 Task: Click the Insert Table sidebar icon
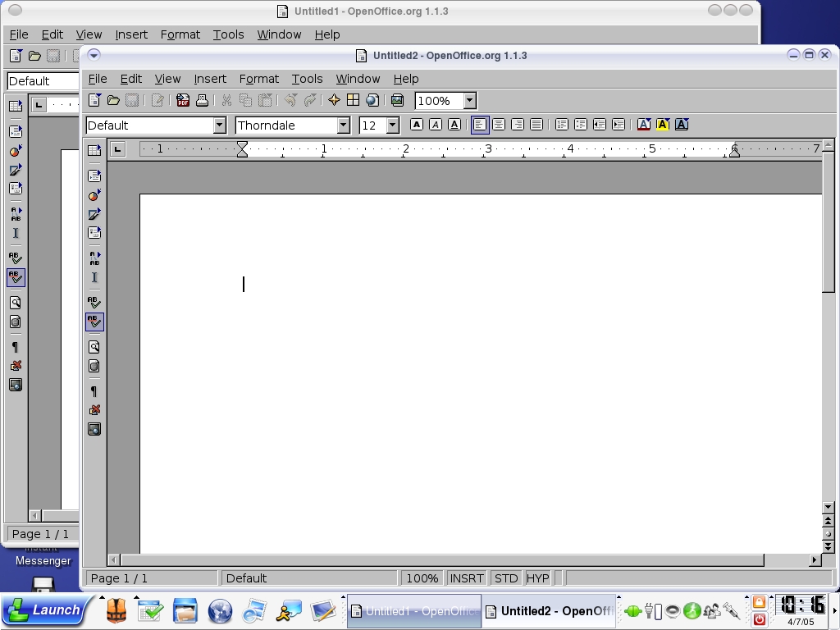tap(94, 150)
